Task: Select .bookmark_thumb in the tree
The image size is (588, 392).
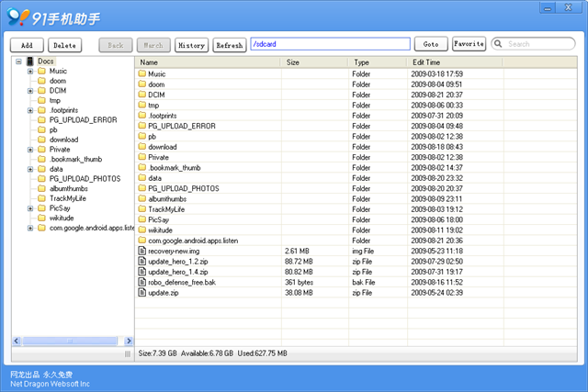Action: coord(75,159)
